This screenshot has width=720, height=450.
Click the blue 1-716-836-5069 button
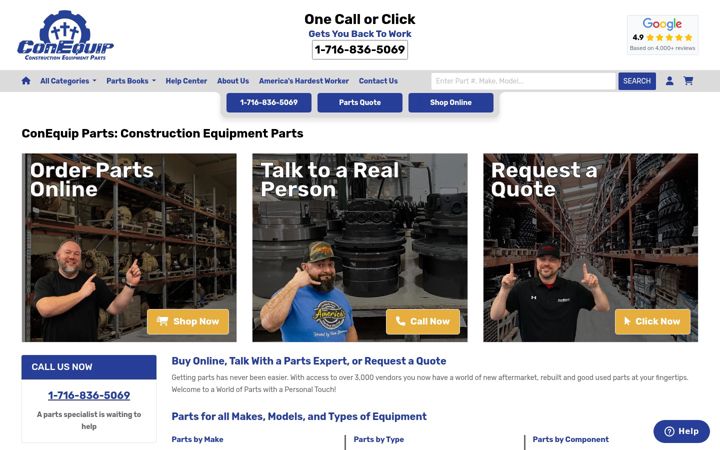269,102
